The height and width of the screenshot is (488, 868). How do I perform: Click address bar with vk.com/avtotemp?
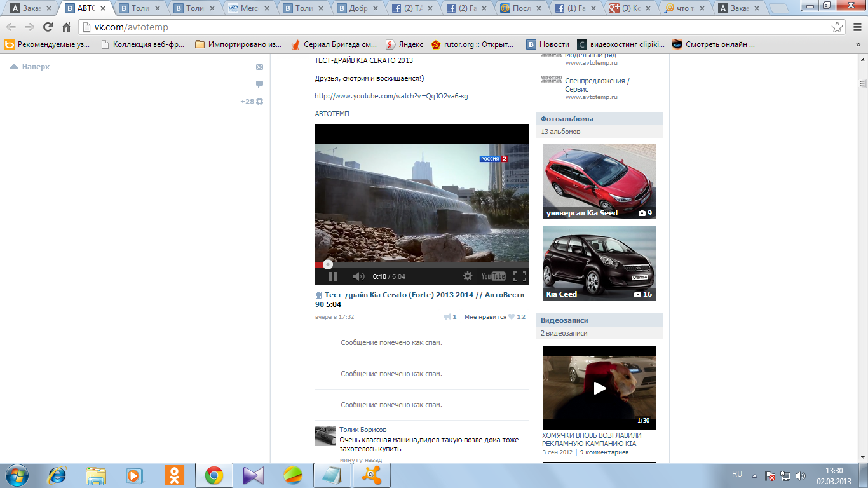(x=456, y=27)
